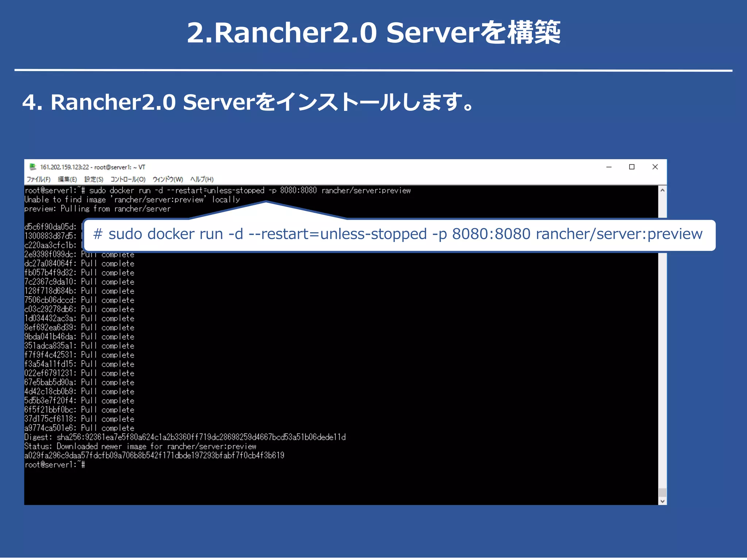Click the f3a54a11fd15 Pull complete line
Image resolution: width=747 pixels, height=560 pixels.
[x=79, y=364]
